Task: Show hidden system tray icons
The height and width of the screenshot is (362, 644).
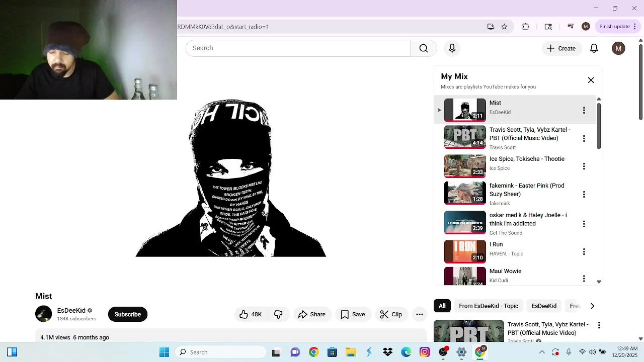Action: [x=542, y=352]
